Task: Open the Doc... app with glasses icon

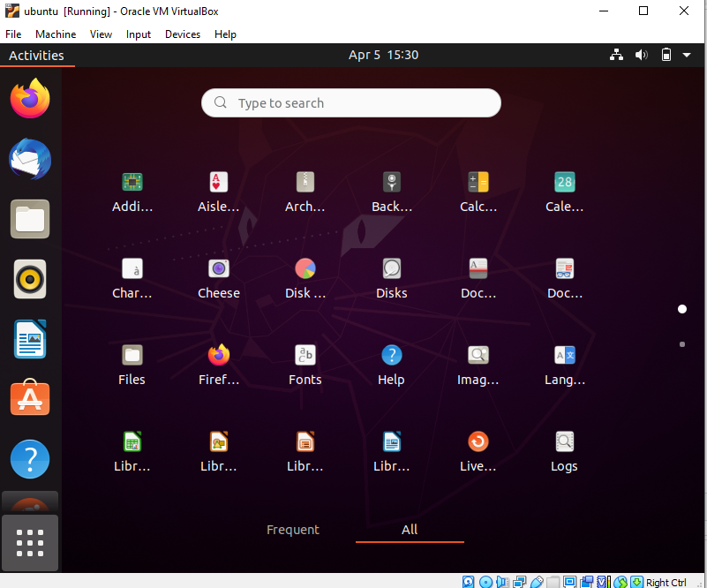Action: 565,279
